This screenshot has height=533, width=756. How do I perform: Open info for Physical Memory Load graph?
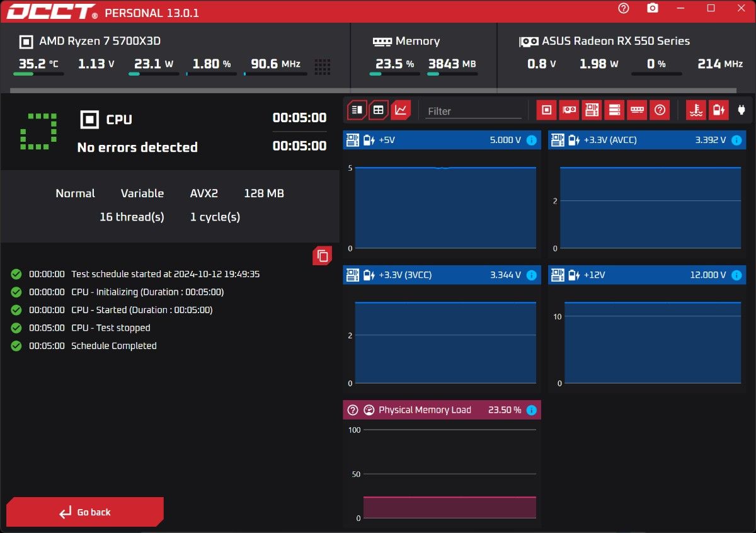(531, 410)
